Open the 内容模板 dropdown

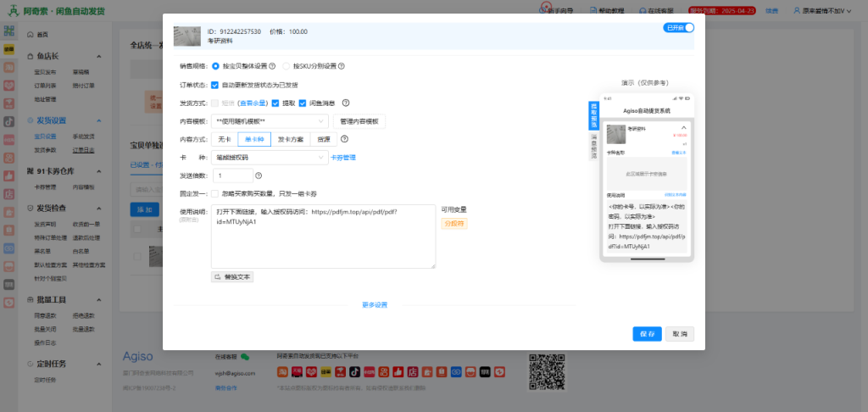270,121
